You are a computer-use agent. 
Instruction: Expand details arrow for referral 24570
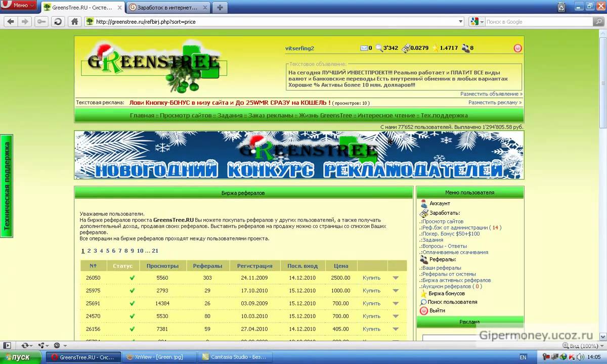pos(396,316)
